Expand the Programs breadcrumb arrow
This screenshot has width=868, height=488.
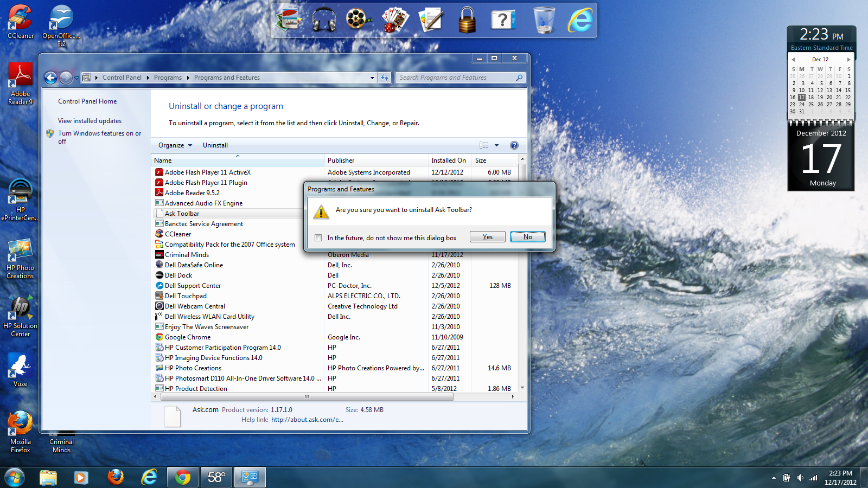point(188,78)
